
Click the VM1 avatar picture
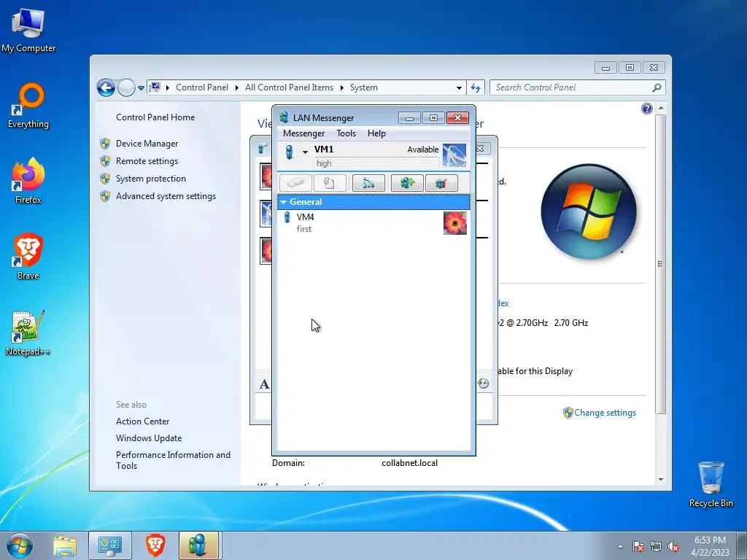point(454,155)
